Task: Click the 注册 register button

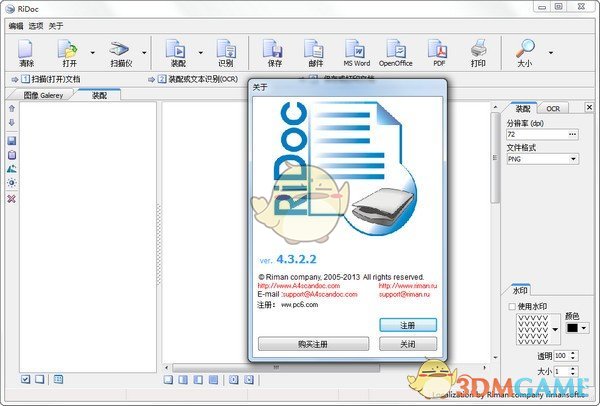Action: coord(408,325)
